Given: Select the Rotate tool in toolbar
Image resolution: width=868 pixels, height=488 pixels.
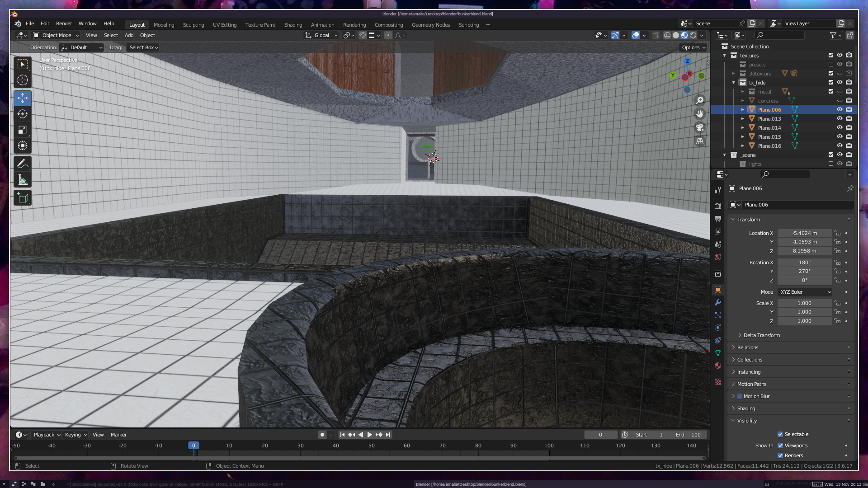Looking at the screenshot, I should [x=23, y=114].
